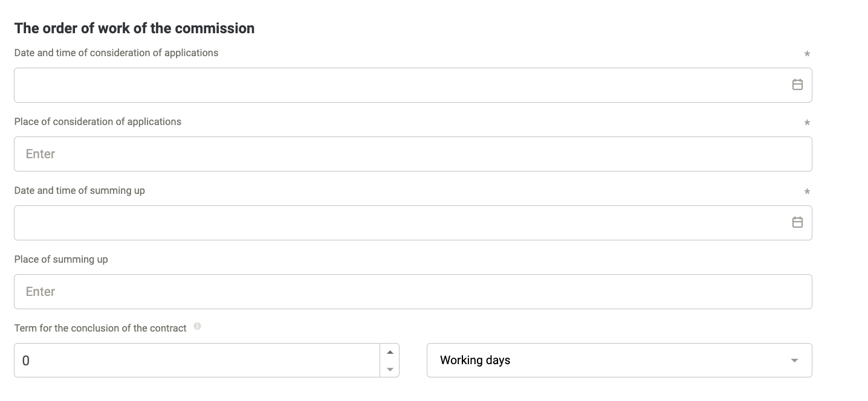Open calendar for consideration of applications date
The height and width of the screenshot is (401, 868).
point(797,85)
